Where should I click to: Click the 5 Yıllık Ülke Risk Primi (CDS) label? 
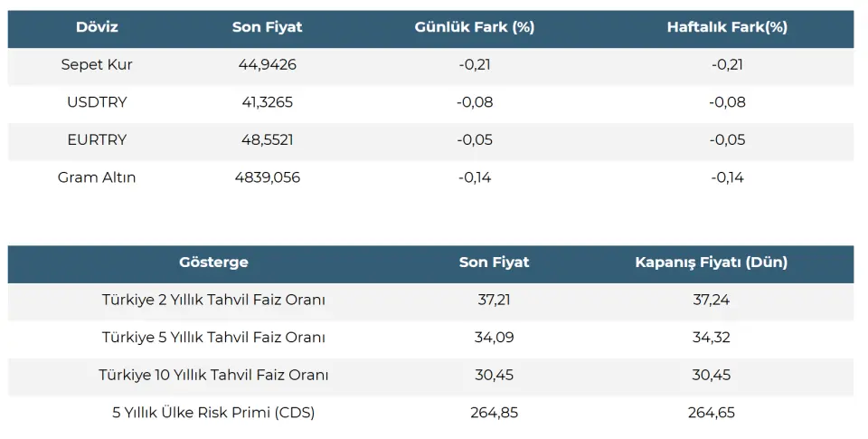tap(213, 413)
